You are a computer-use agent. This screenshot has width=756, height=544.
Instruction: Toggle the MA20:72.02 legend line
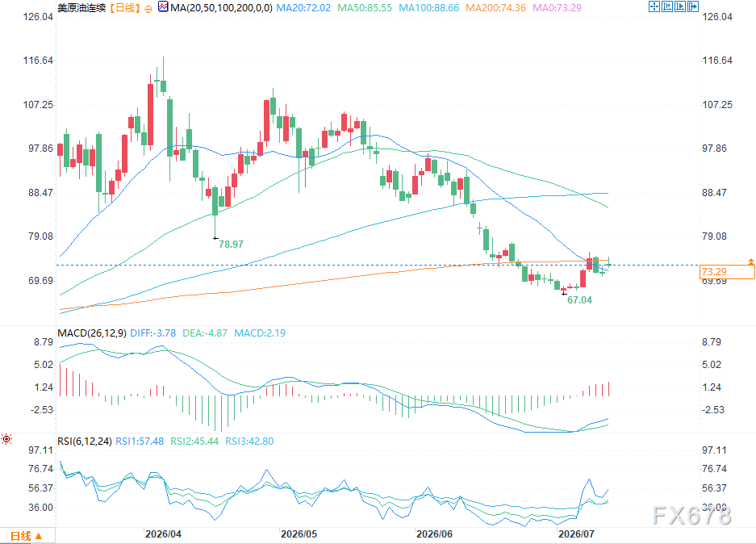[303, 8]
